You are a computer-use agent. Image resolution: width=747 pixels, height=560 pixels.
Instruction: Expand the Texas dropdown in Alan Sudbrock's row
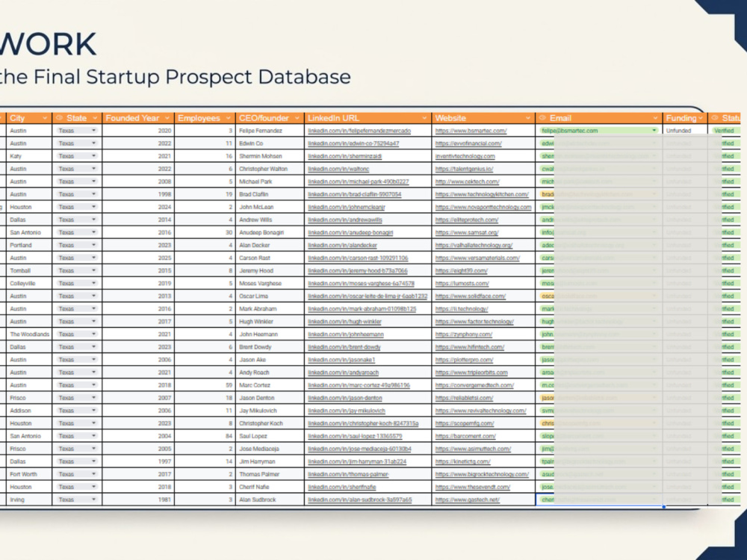(94, 500)
